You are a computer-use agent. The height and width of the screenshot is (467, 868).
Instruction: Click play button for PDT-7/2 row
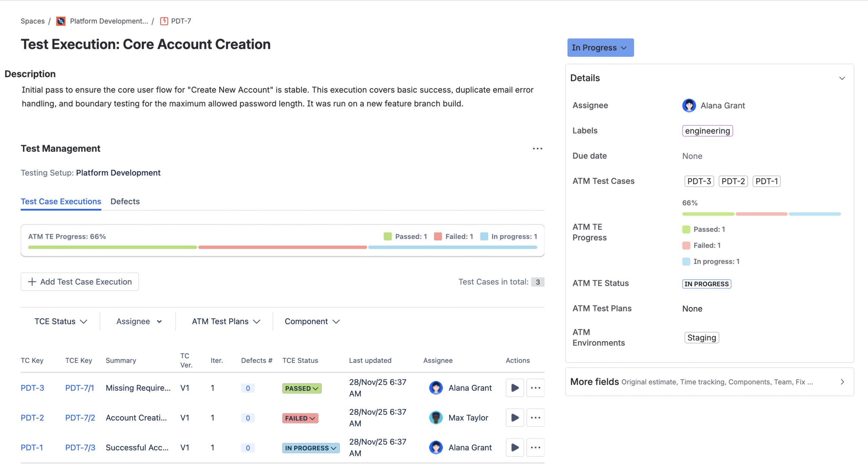click(x=514, y=418)
